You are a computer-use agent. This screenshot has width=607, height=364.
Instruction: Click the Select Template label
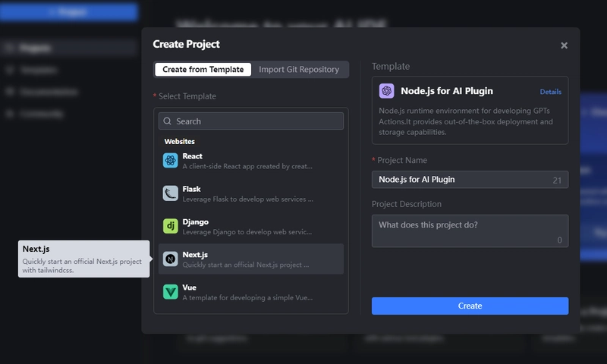pyautogui.click(x=187, y=96)
